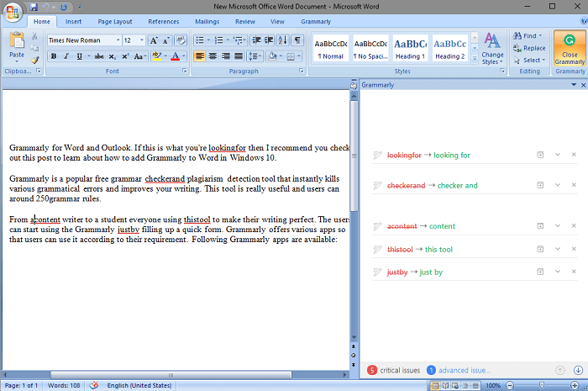588x391 pixels.
Task: Click Replace in Editing group
Action: coord(529,48)
